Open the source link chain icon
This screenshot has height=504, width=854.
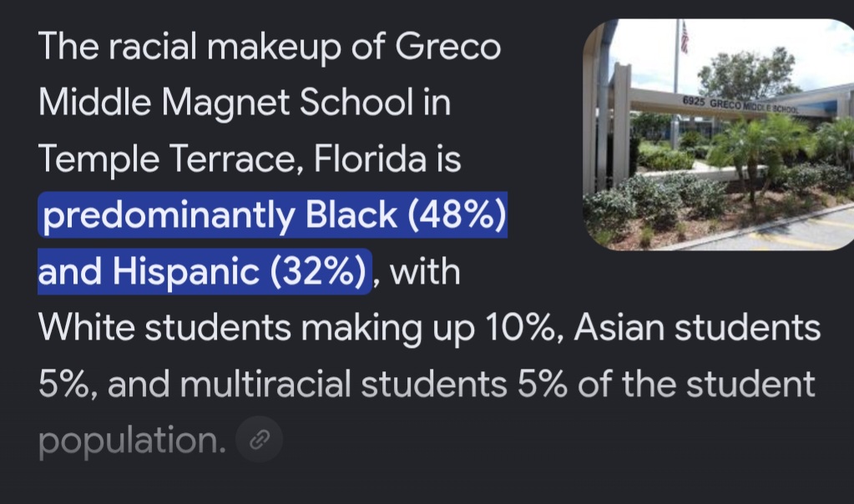tap(260, 439)
